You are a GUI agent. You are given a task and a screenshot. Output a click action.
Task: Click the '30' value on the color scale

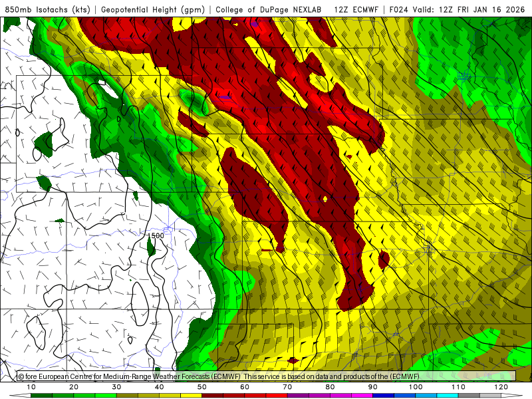(116, 387)
